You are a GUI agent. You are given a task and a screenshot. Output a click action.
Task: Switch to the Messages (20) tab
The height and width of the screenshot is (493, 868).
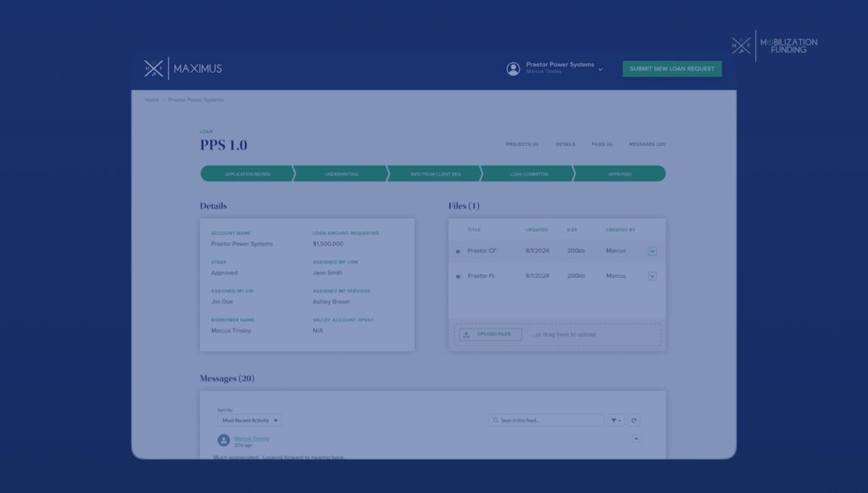(x=647, y=145)
